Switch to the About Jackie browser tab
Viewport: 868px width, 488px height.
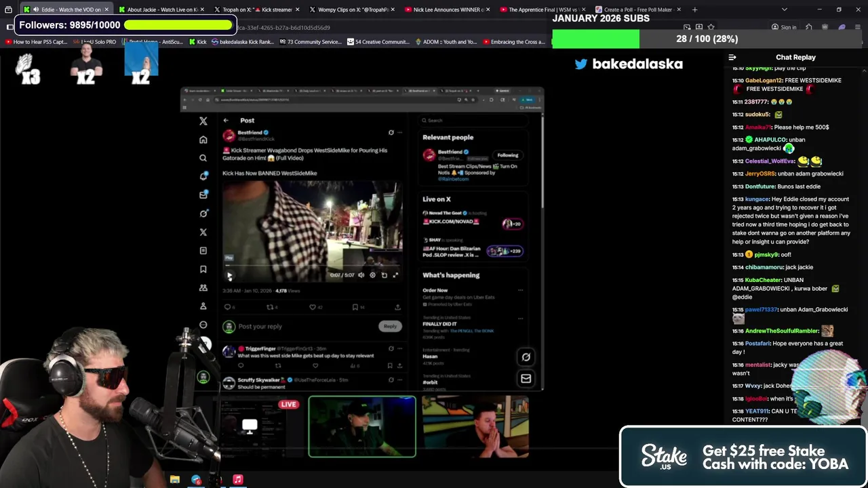point(161,9)
